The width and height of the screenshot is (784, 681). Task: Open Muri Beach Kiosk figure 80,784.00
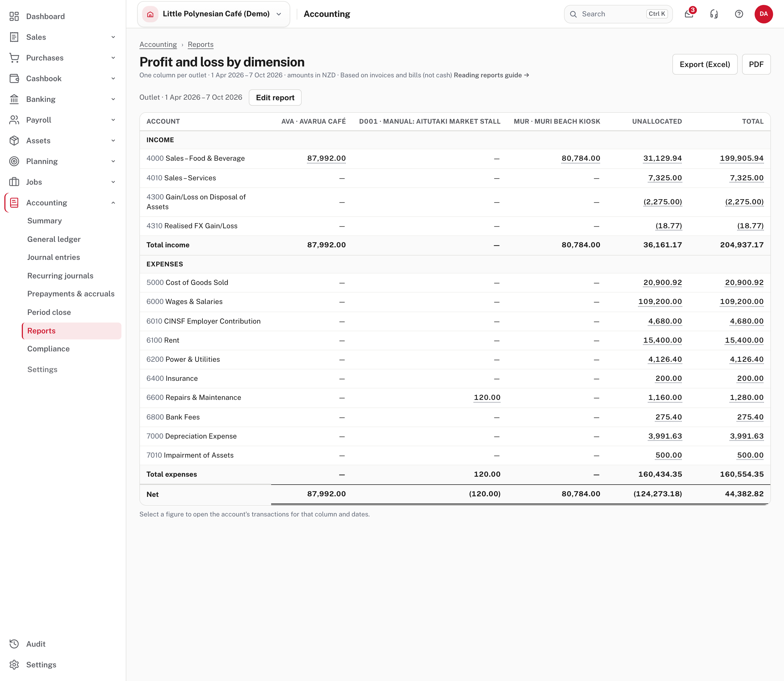[581, 158]
